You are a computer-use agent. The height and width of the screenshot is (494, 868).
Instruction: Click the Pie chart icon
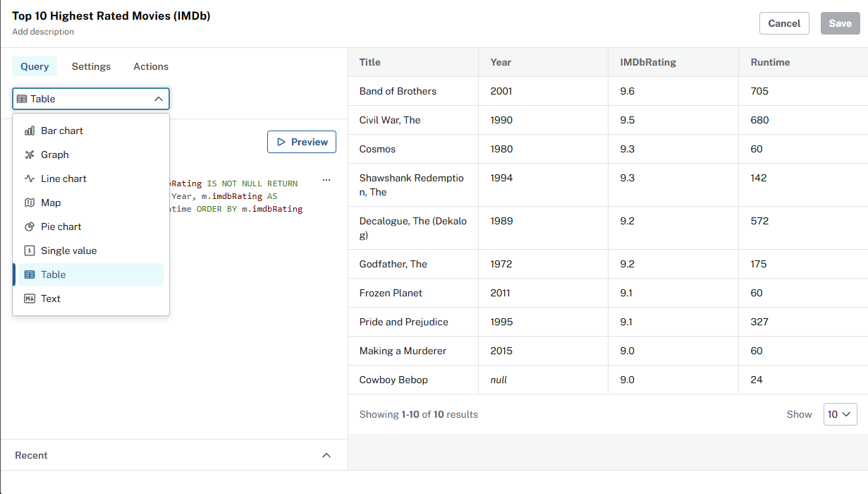[30, 227]
